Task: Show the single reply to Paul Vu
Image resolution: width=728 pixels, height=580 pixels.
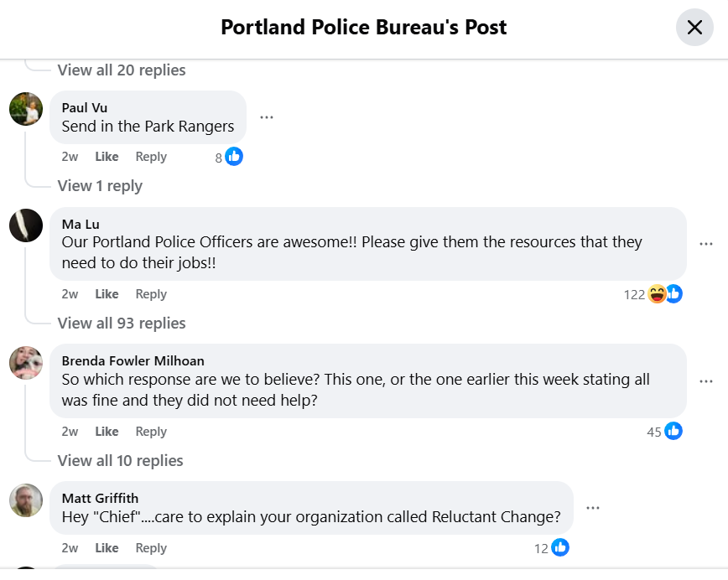Action: (100, 185)
